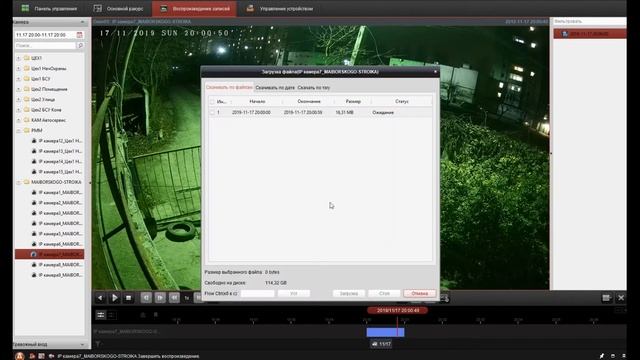Click the play button
Screen dimensions: 640x360
click(x=115, y=298)
